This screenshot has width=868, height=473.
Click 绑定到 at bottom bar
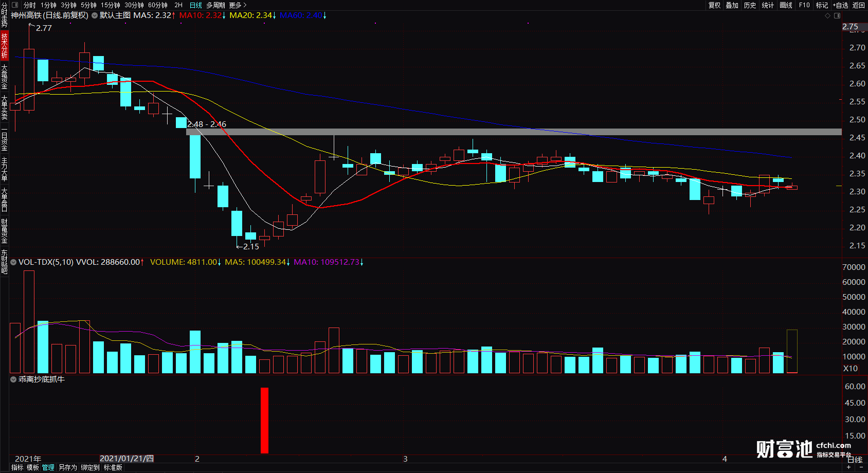90,467
